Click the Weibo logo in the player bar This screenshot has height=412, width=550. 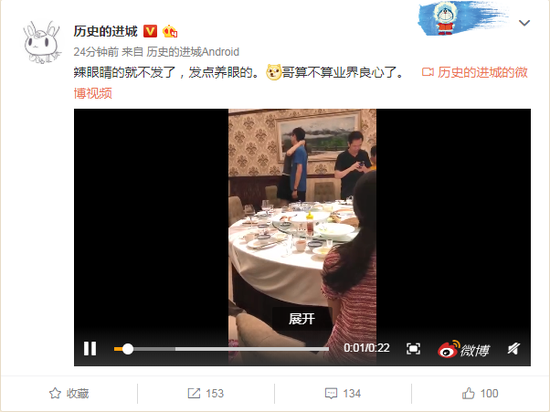tap(463, 349)
